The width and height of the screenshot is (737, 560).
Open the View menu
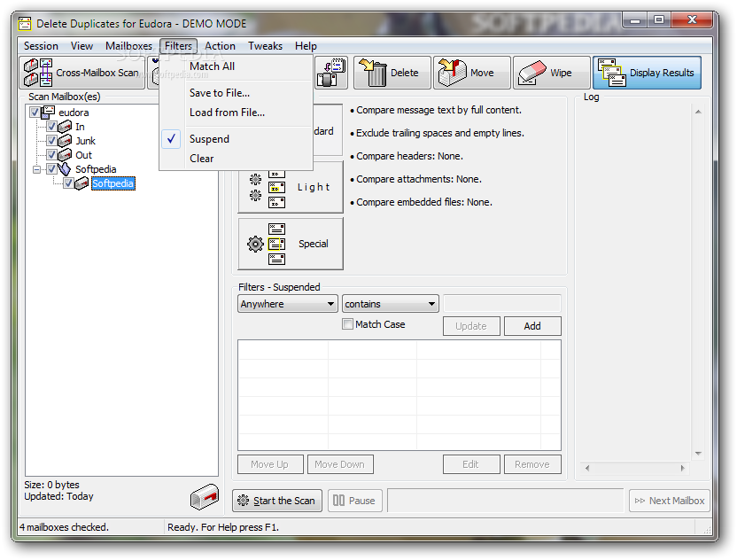coord(81,46)
